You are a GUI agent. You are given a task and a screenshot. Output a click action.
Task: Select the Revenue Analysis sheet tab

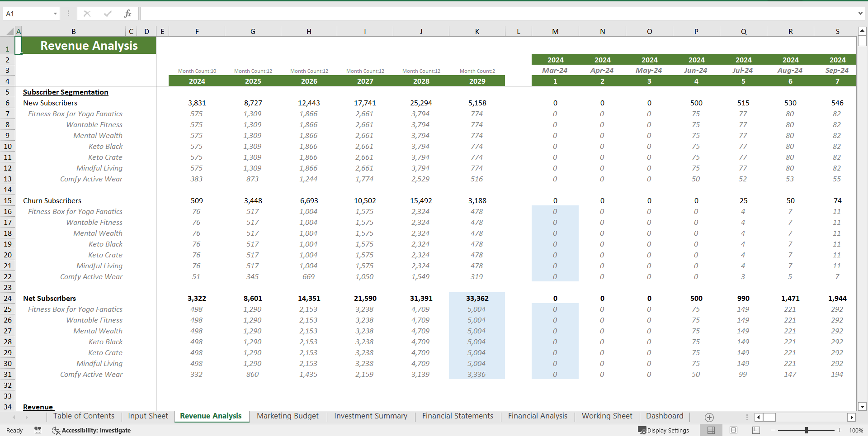point(211,416)
